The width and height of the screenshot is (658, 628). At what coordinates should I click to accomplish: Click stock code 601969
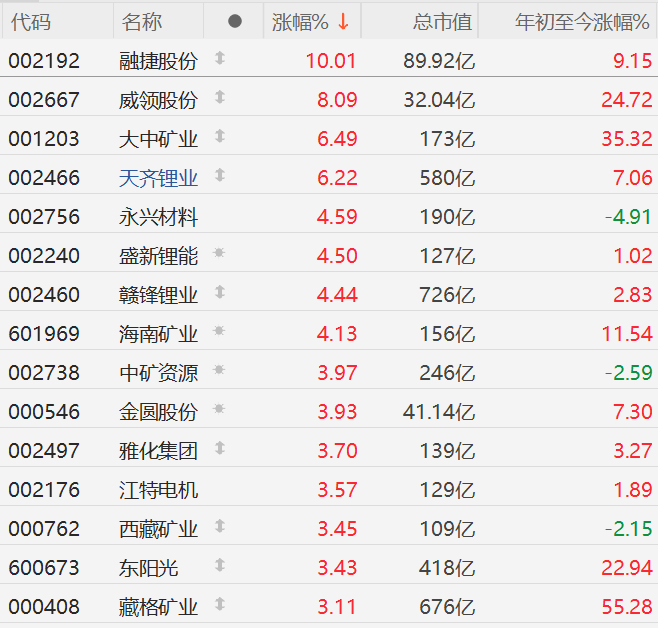pos(44,334)
